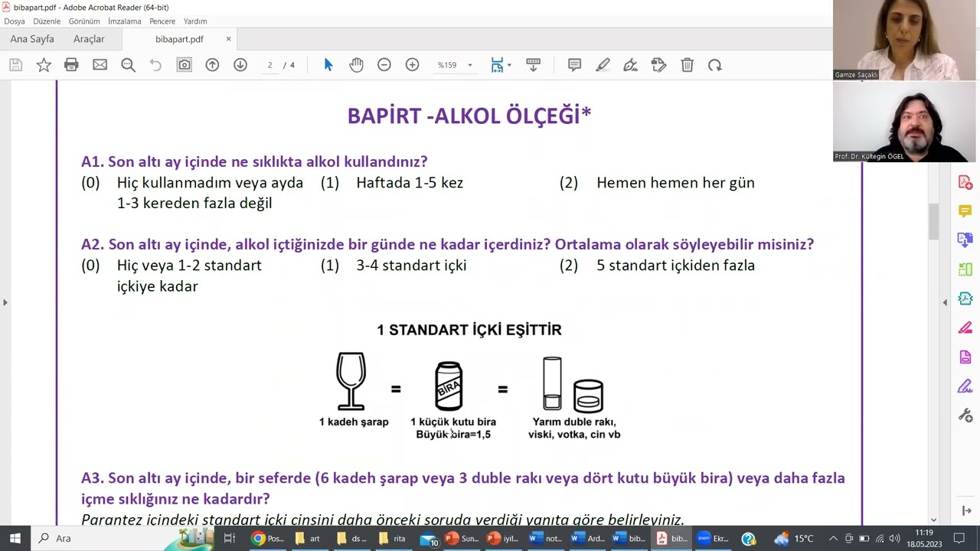Click the '1 STANDART İÇKİ EŞİTTİR' caption
The image size is (980, 551).
(x=469, y=330)
